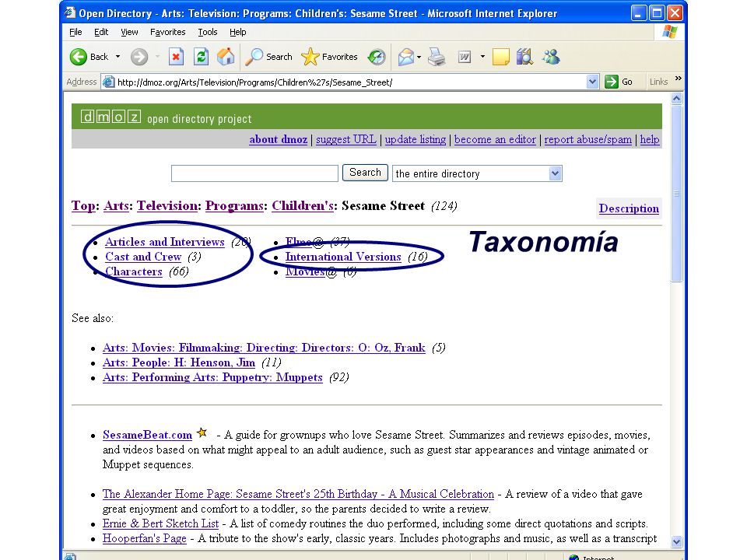The width and height of the screenshot is (747, 560).
Task: Open the Edit with Word dropdown arrow
Action: (482, 57)
